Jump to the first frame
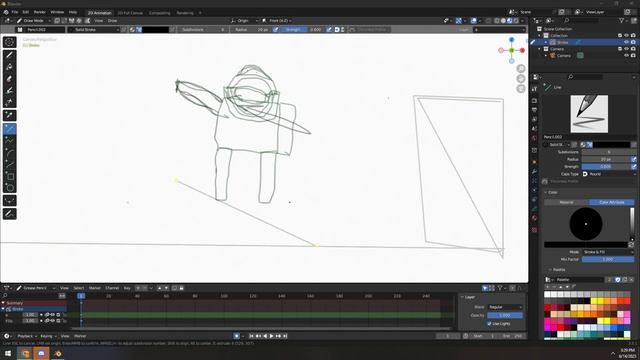 [x=251, y=336]
